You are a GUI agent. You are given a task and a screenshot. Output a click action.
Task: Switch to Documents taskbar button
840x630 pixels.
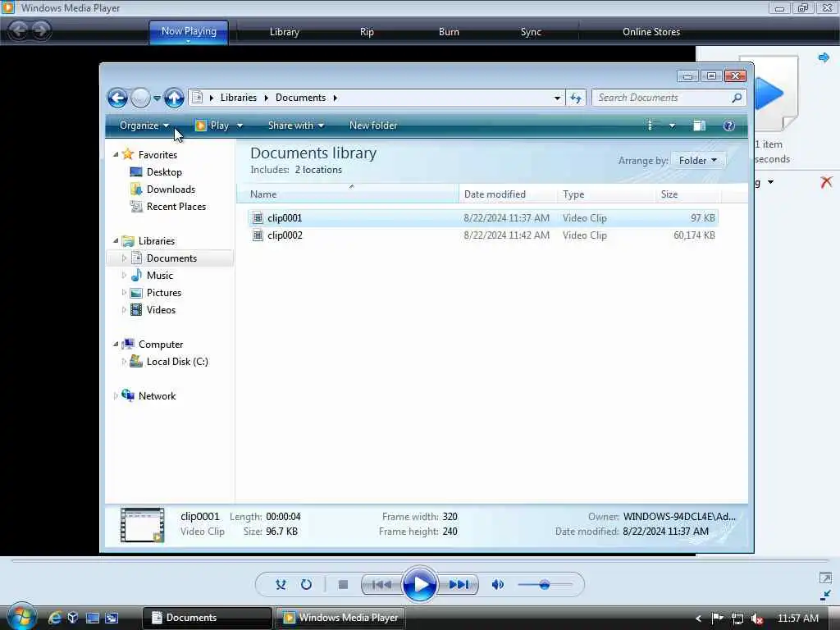(x=207, y=618)
